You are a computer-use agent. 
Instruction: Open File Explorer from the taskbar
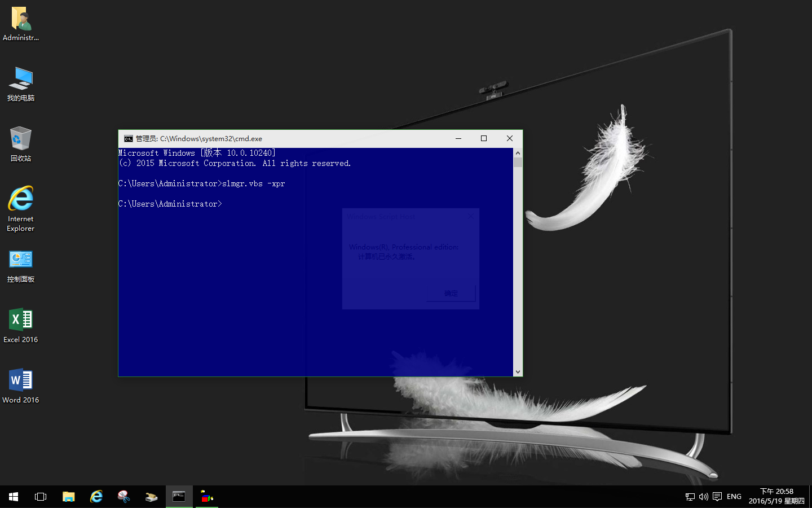tap(68, 497)
